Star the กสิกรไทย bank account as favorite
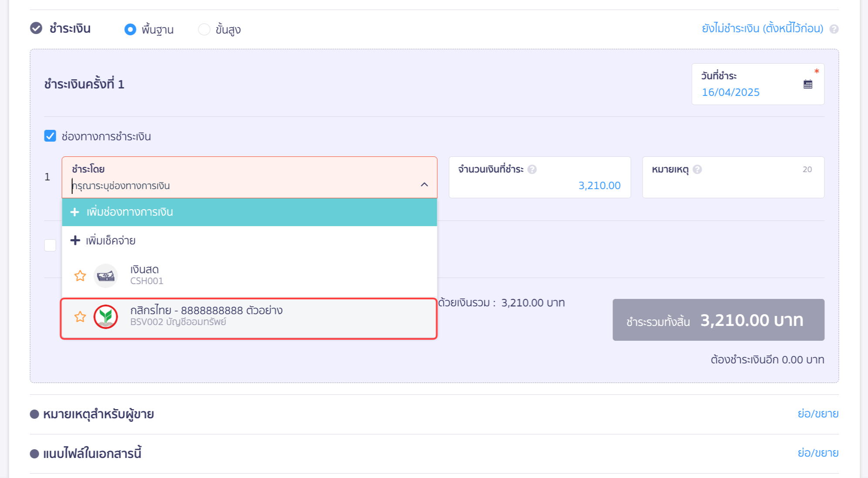The image size is (868, 478). click(x=80, y=317)
